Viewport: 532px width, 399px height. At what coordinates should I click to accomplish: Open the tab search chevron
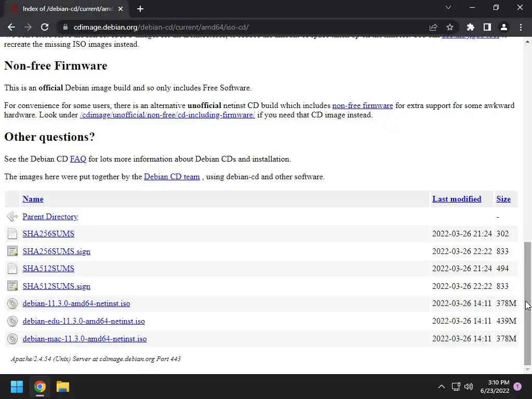448,7
